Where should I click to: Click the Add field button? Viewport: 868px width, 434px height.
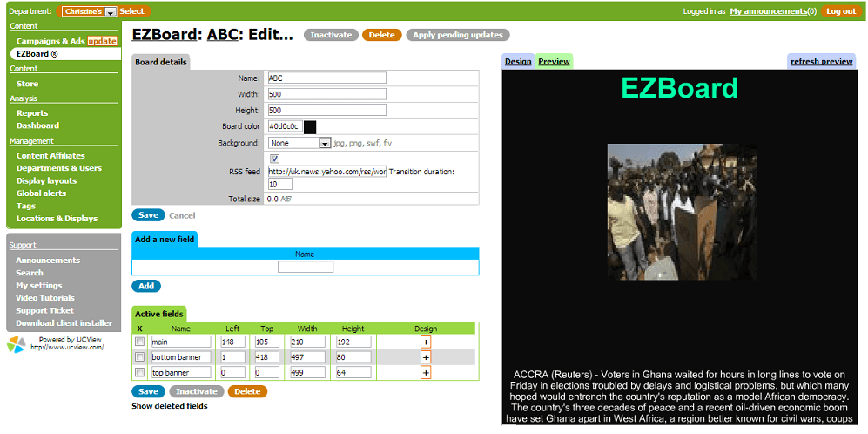[x=146, y=286]
